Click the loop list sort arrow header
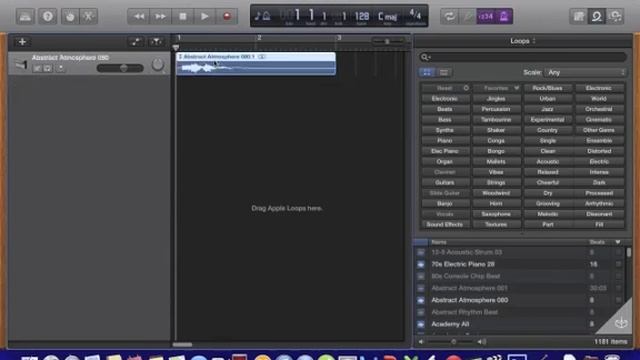 point(618,242)
